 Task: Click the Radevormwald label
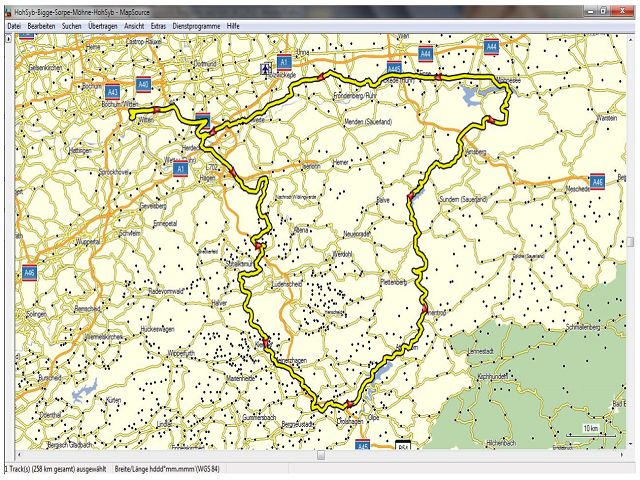[x=166, y=291]
